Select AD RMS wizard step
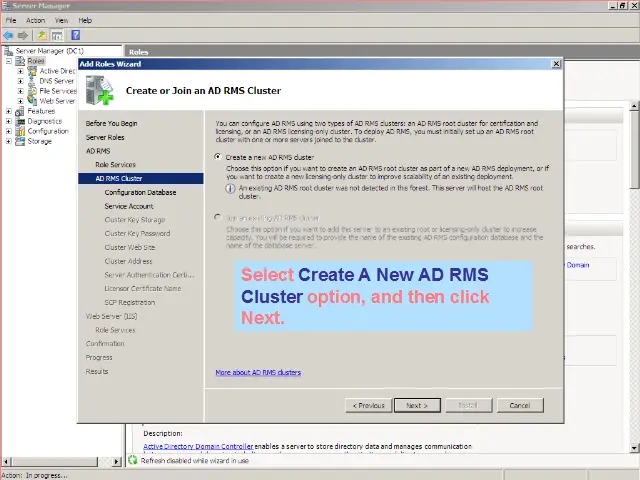This screenshot has width=640, height=480. click(x=98, y=151)
